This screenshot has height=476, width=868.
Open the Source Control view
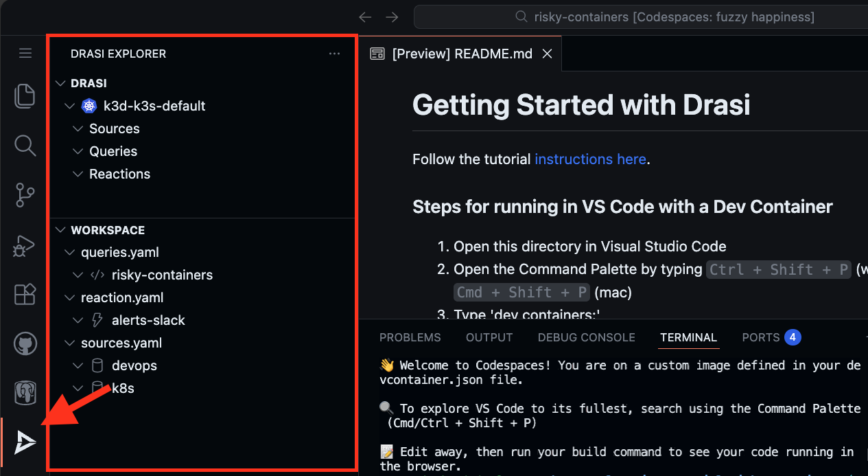25,195
